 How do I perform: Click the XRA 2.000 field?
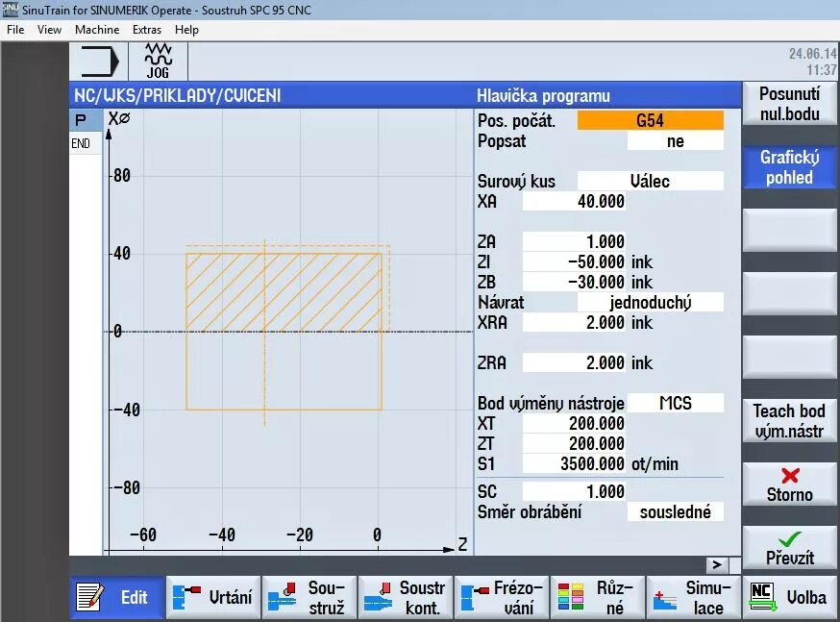pyautogui.click(x=575, y=323)
